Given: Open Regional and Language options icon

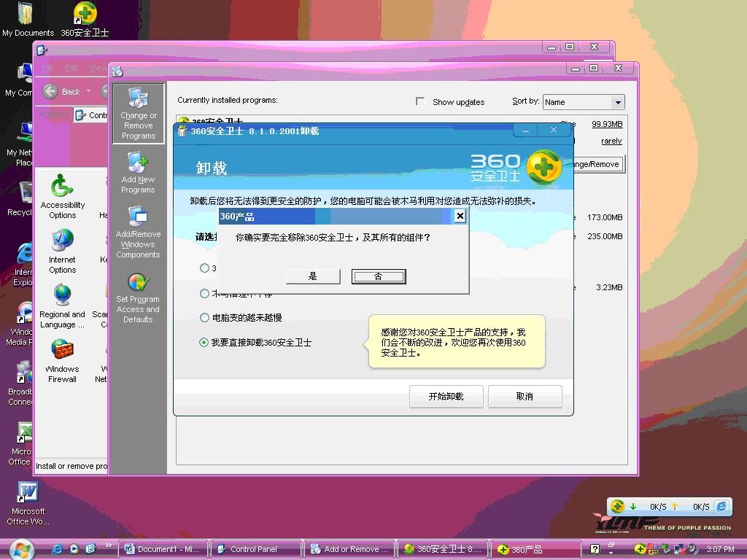Looking at the screenshot, I should point(63,306).
